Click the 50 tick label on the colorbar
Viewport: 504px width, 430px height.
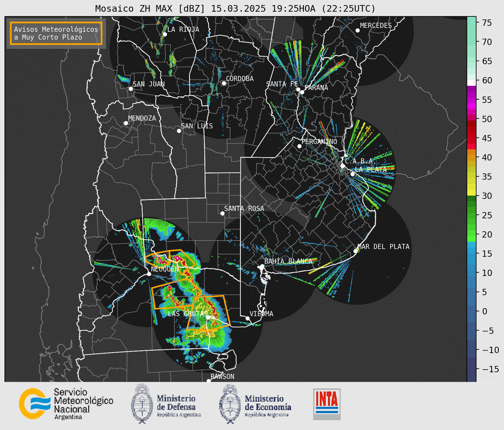point(487,119)
